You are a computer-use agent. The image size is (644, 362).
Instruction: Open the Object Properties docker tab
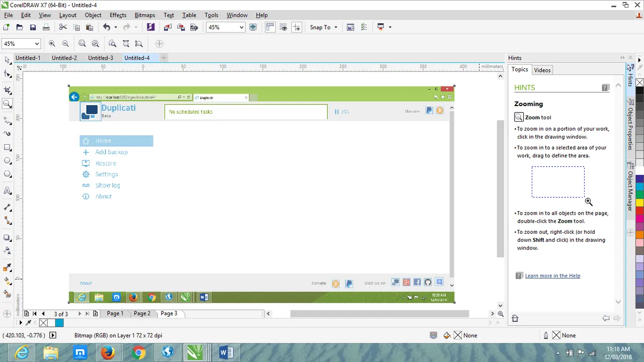click(630, 129)
